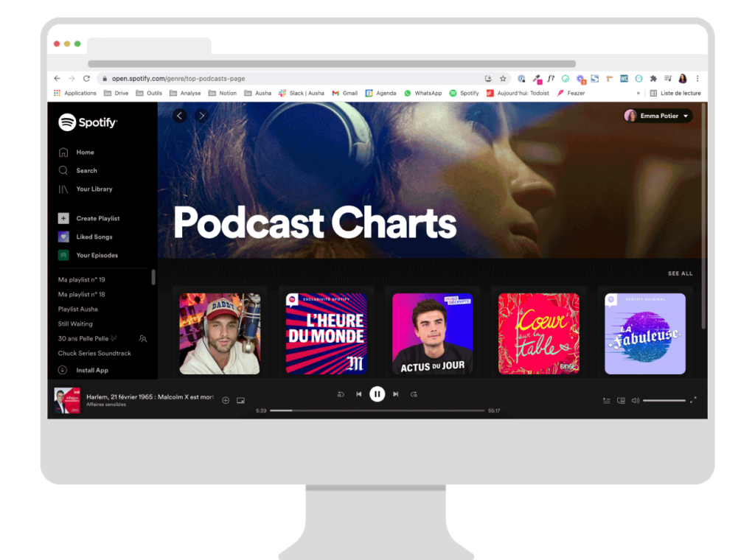Open the browser extensions puzzle icon
755x560 pixels.
[653, 78]
